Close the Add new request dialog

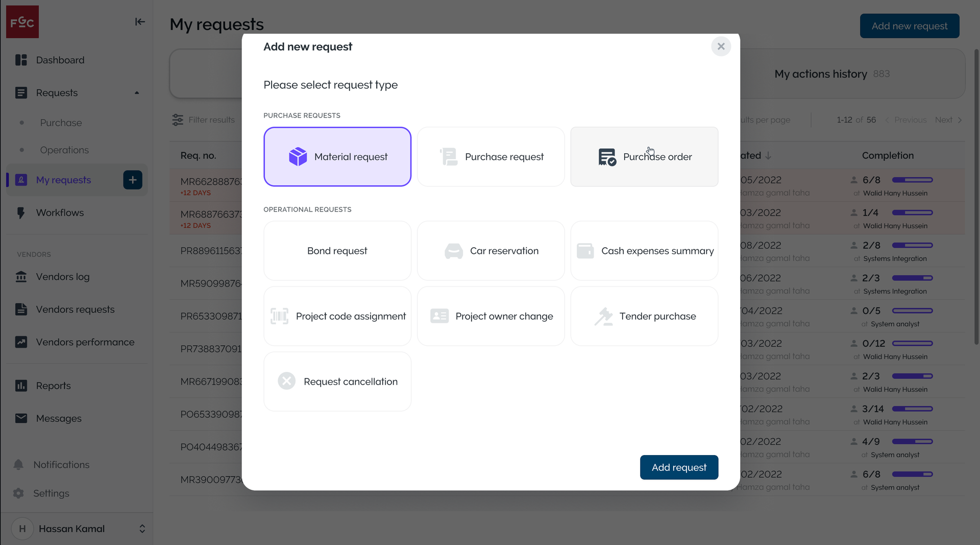721,46
